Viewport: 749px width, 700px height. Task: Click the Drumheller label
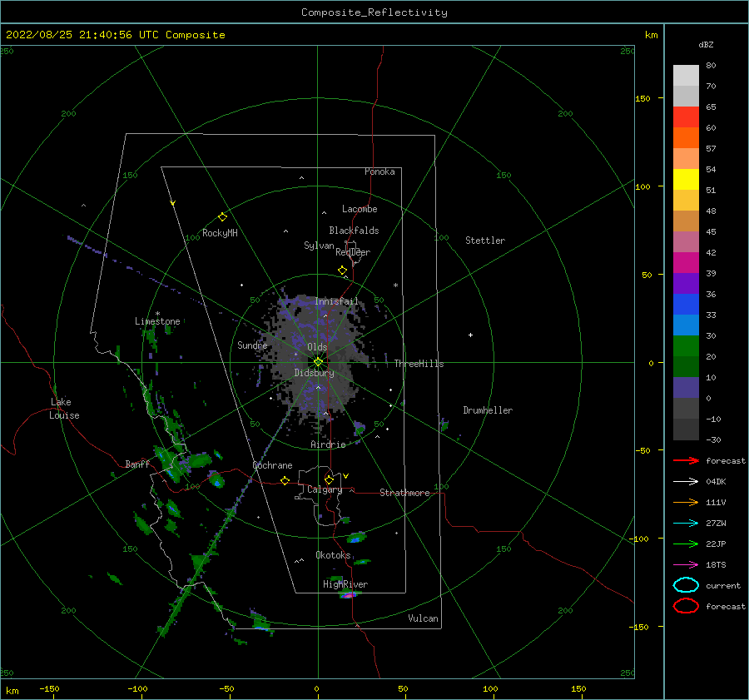tap(488, 410)
